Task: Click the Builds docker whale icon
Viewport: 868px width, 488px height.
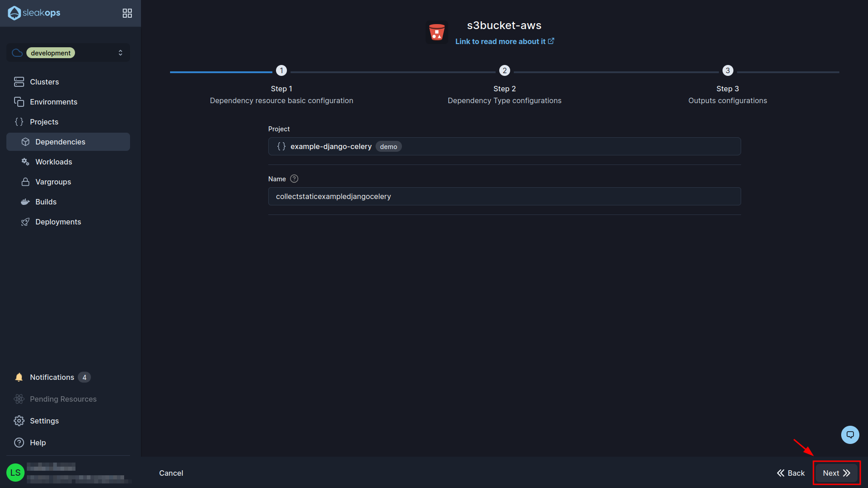Action: tap(25, 202)
